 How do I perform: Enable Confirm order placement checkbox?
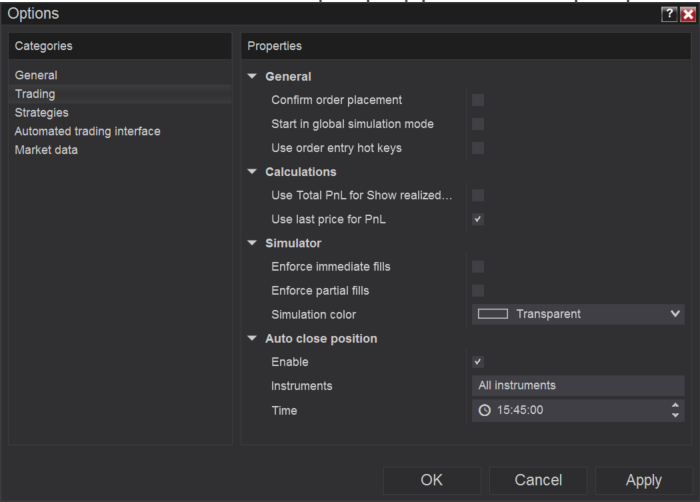(478, 100)
